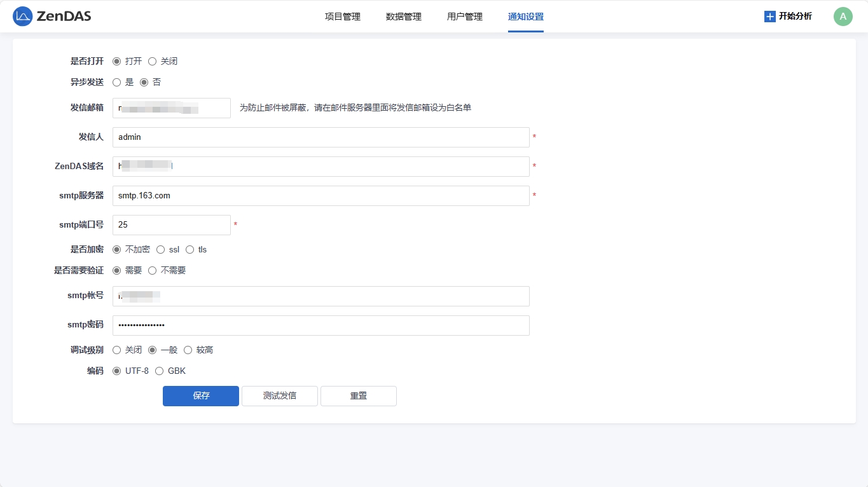
Task: Click the ZenDAS logo icon
Action: pyautogui.click(x=22, y=17)
